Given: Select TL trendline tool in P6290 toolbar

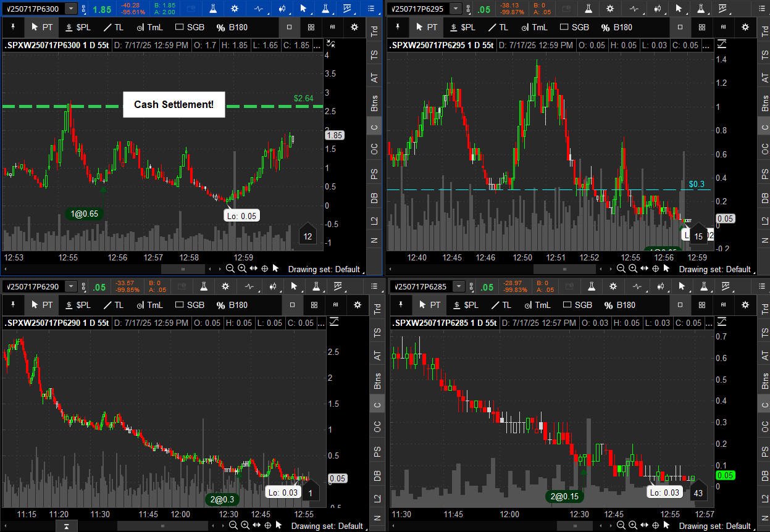Looking at the screenshot, I should coord(112,305).
